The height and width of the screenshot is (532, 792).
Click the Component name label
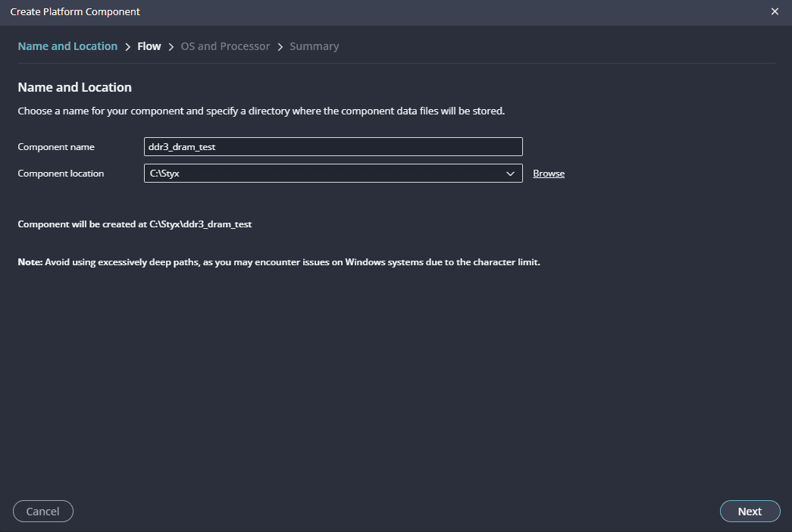point(56,147)
